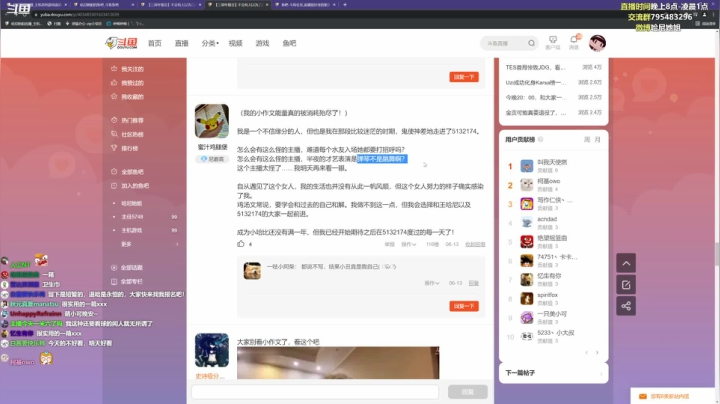Open rank 4 user acndad
The image size is (720, 404).
point(547,219)
